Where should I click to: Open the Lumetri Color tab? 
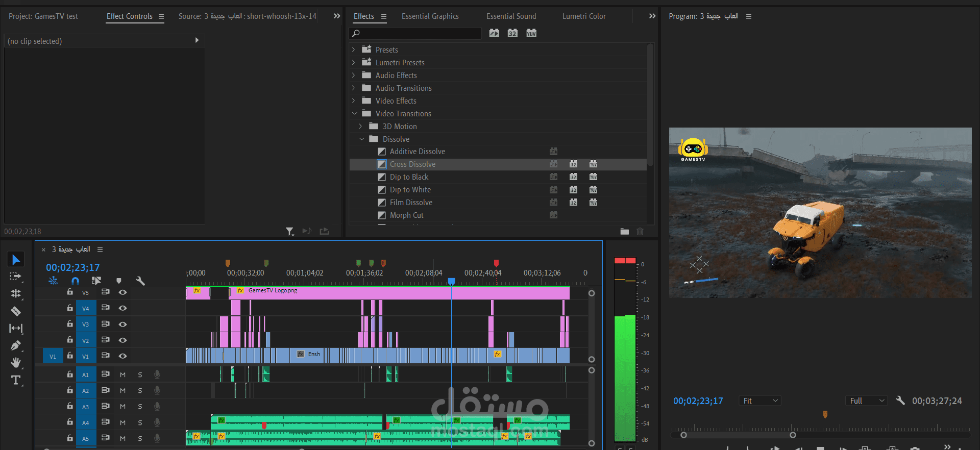584,16
